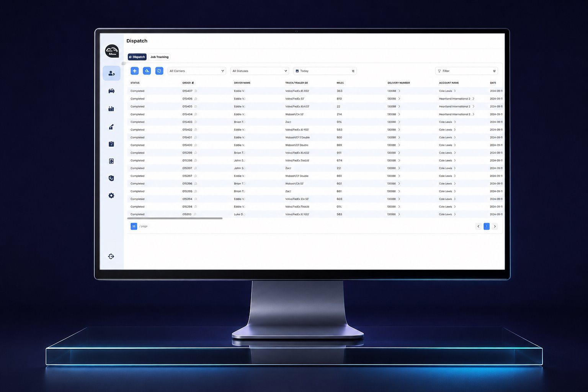
Task: Click the small icon beside order 015399
Action: click(196, 153)
